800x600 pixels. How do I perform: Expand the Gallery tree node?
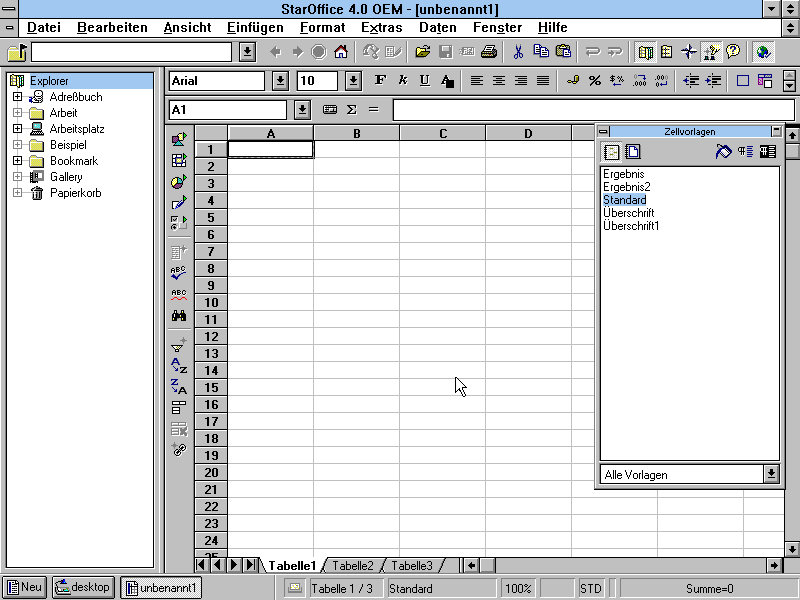point(17,177)
